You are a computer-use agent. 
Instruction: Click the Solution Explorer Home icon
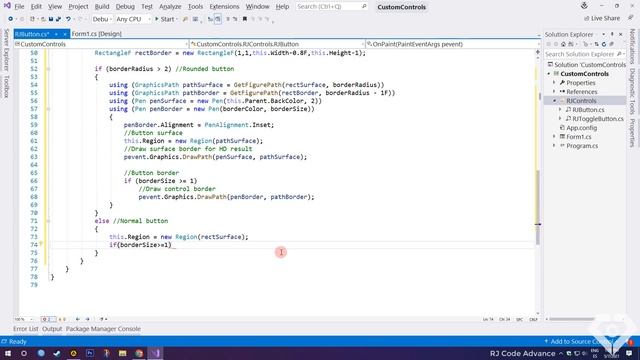[563, 44]
